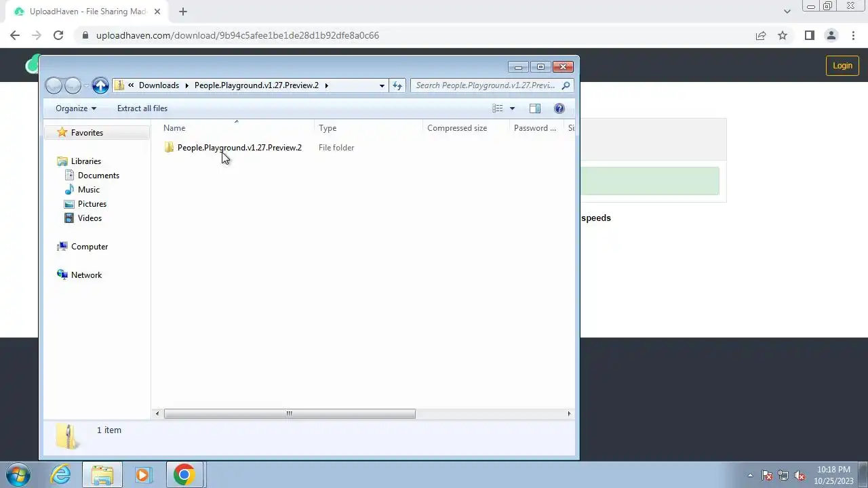Change your view icon button

(498, 108)
